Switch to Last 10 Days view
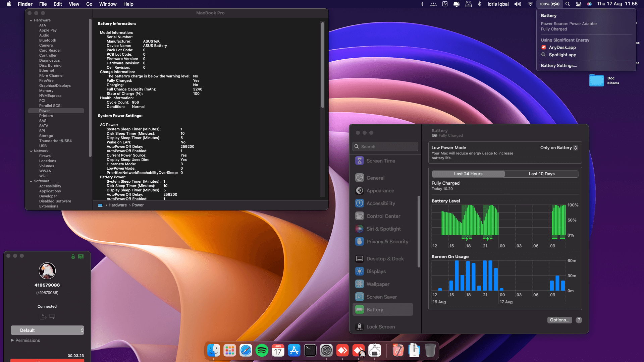644x362 pixels. (542, 174)
